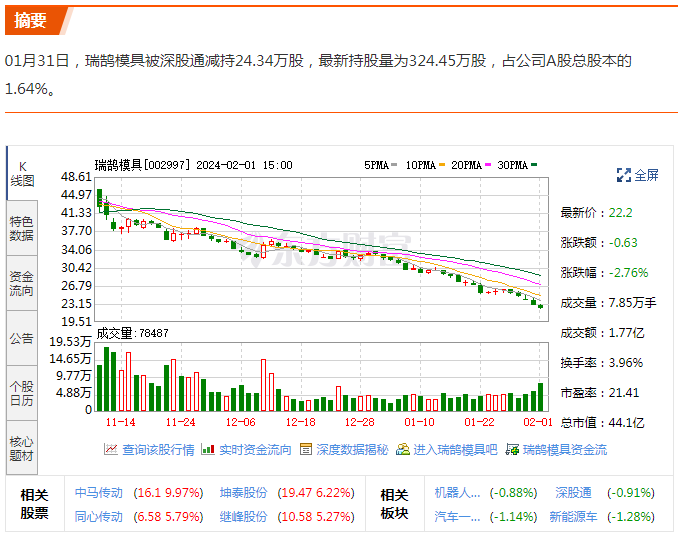Image resolution: width=681 pixels, height=539 pixels.
Task: Open related stock 坤泰股份
Action: click(x=243, y=493)
